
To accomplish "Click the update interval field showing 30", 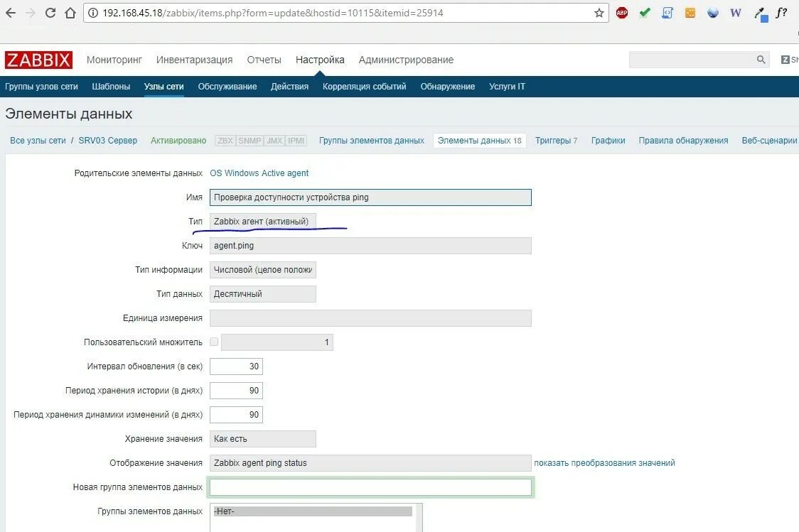I will (237, 367).
